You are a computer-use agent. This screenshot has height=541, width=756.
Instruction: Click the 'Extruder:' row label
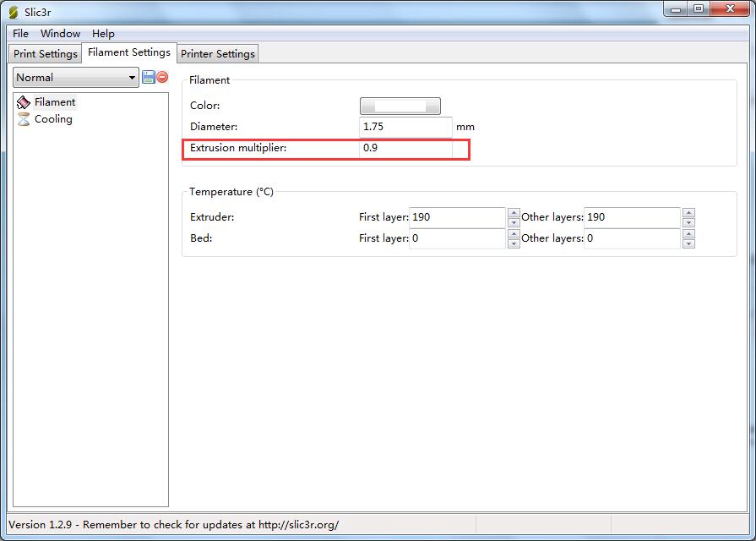212,217
